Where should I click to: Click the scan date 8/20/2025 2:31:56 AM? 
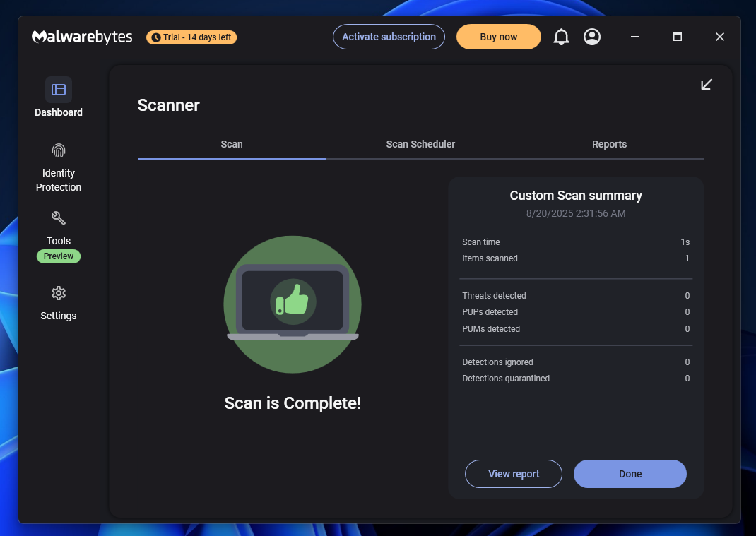pyautogui.click(x=576, y=213)
